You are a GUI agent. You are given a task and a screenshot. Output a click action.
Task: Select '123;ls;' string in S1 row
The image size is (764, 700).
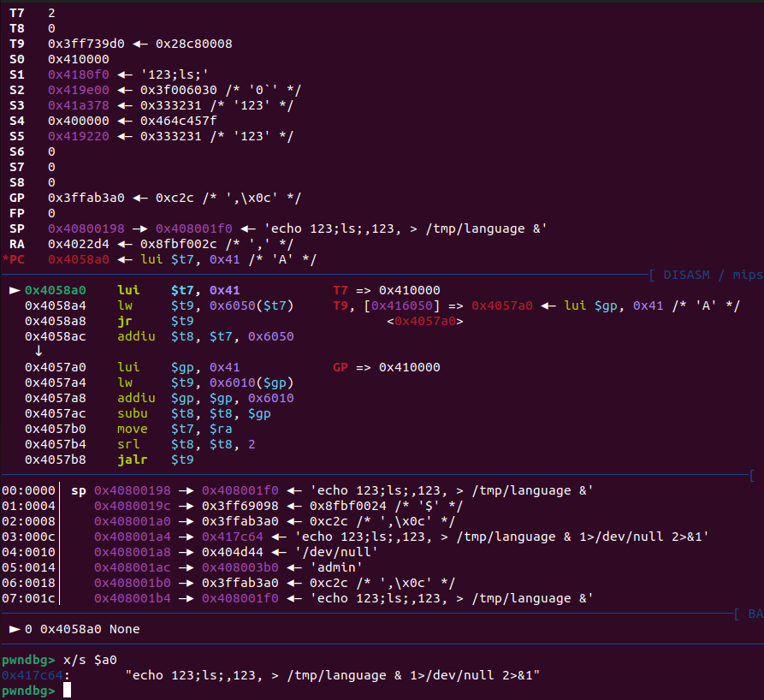tap(175, 74)
